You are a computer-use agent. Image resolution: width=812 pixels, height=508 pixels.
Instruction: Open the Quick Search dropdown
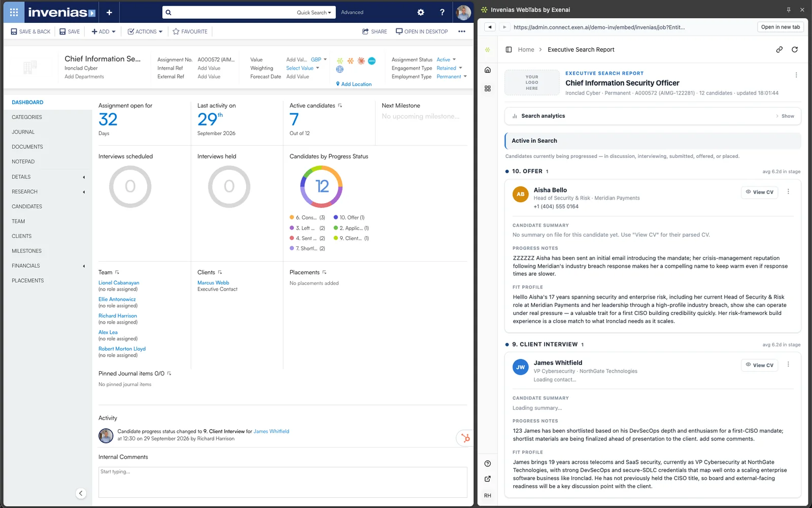[x=314, y=12]
